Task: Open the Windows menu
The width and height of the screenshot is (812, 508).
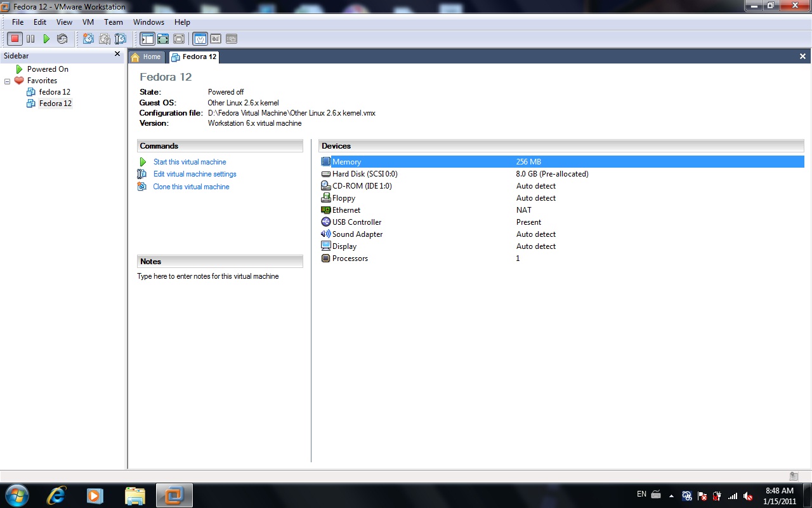Action: (x=148, y=22)
